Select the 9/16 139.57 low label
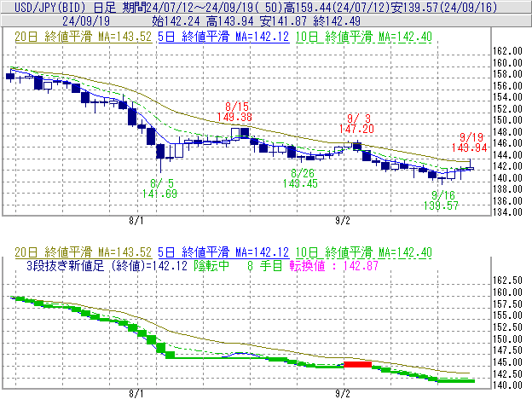This screenshot has width=532, height=405. [x=441, y=200]
